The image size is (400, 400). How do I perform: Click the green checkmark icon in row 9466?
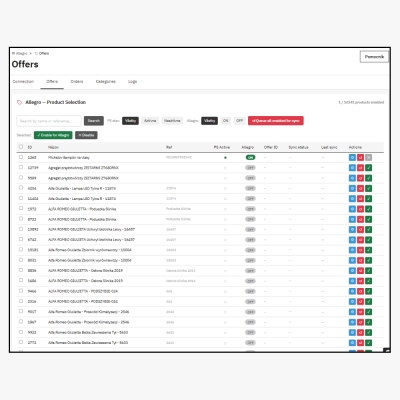[x=368, y=291]
